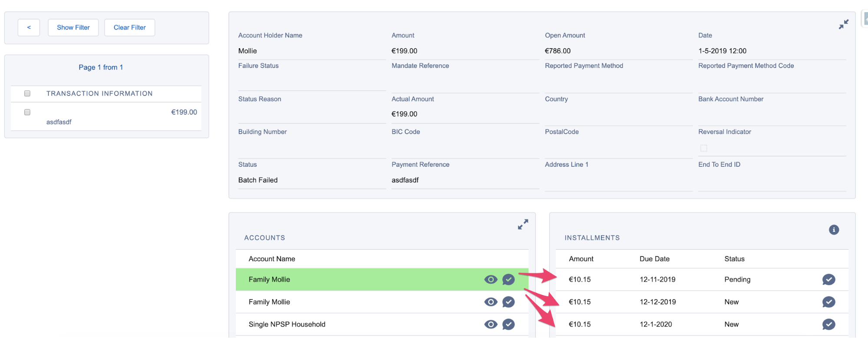Click the eye icon on highlighted Family Mollie row
The width and height of the screenshot is (868, 338).
coord(491,279)
